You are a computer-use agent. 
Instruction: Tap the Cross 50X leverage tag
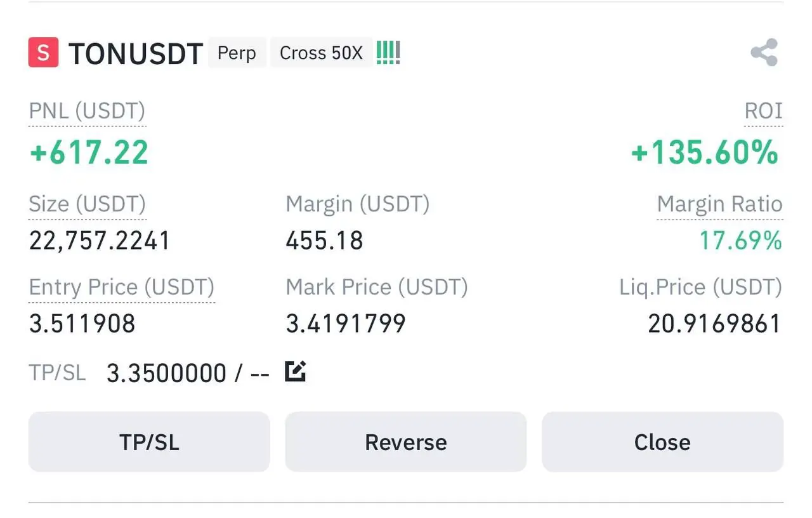point(321,53)
